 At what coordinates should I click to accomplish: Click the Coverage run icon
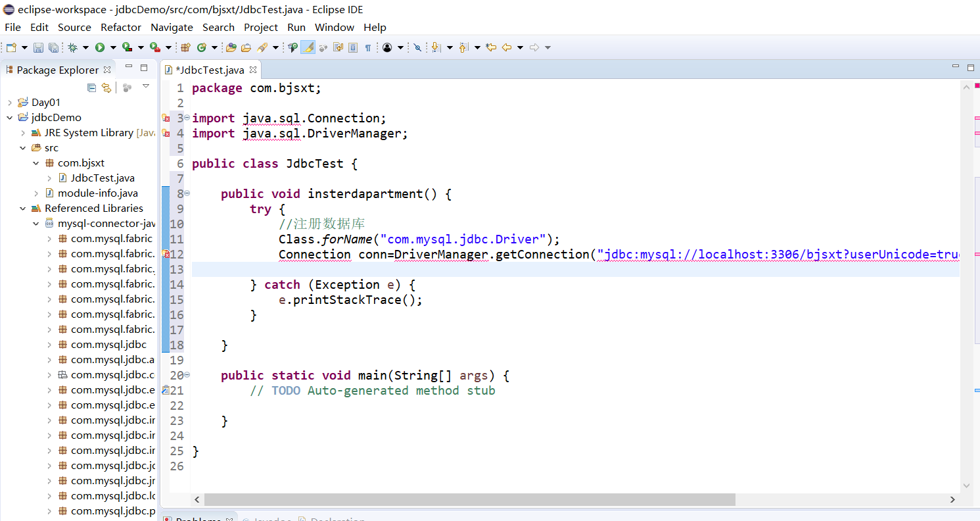(127, 47)
